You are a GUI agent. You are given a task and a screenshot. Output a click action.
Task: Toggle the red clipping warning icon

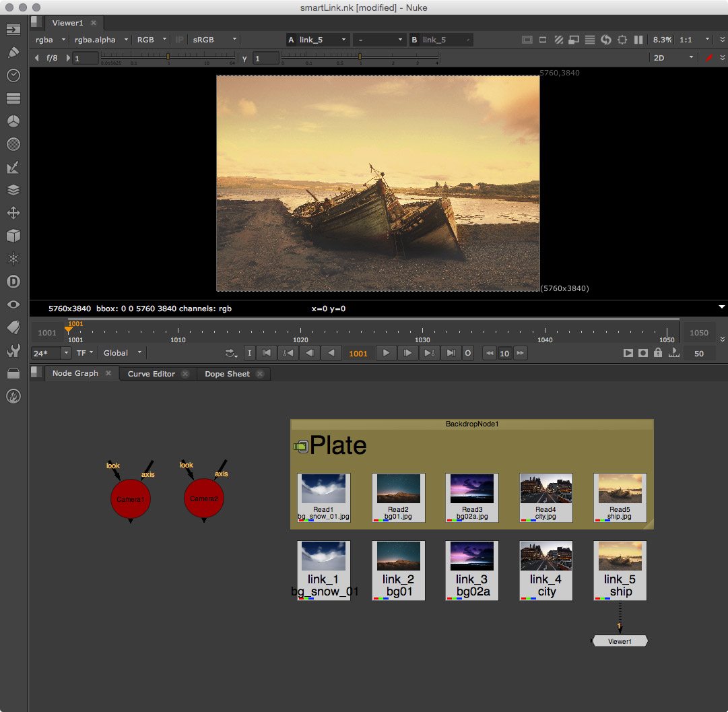[x=708, y=58]
